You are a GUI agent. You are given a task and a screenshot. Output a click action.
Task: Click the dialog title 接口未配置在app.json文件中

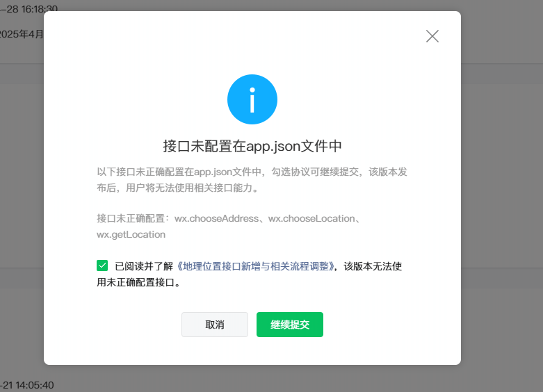pyautogui.click(x=252, y=146)
